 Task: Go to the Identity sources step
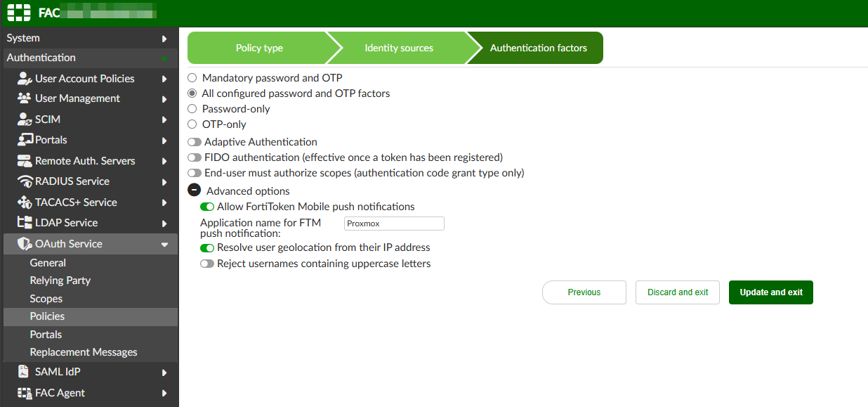point(399,49)
